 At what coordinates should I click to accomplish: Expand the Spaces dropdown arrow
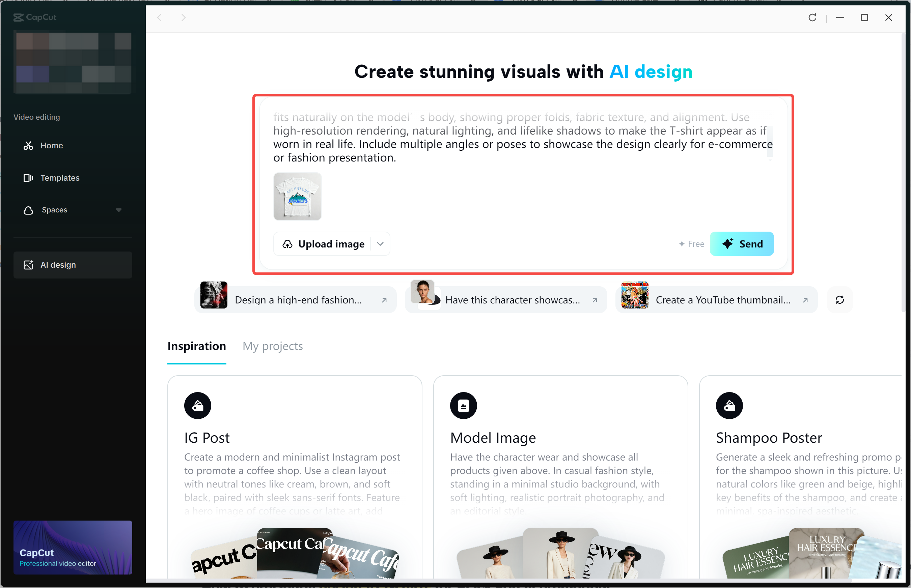click(119, 210)
